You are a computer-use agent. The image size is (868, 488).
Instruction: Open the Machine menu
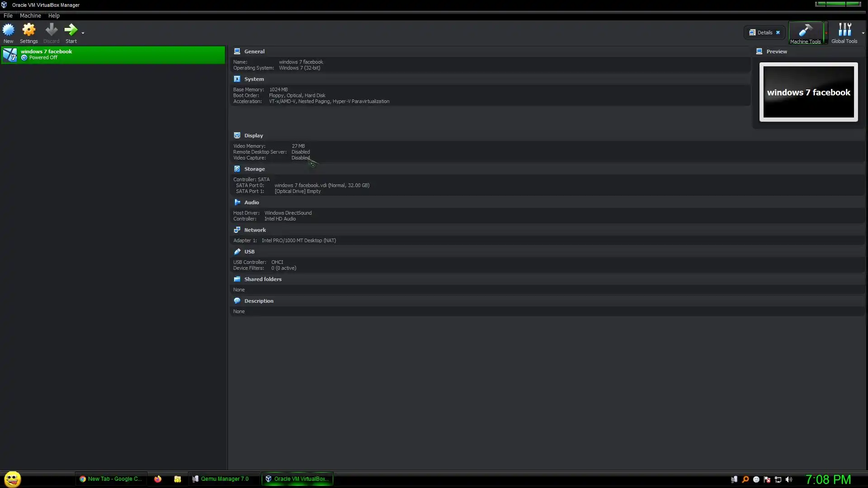tap(30, 15)
